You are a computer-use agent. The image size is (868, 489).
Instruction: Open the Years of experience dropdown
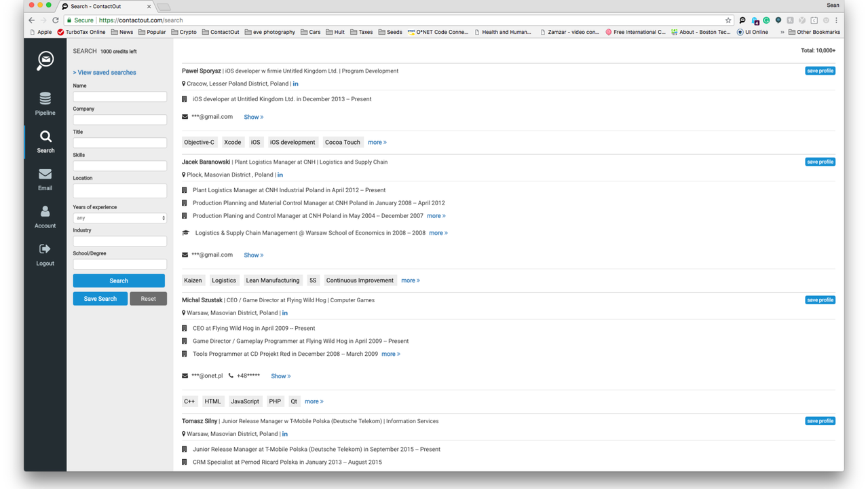pyautogui.click(x=119, y=217)
